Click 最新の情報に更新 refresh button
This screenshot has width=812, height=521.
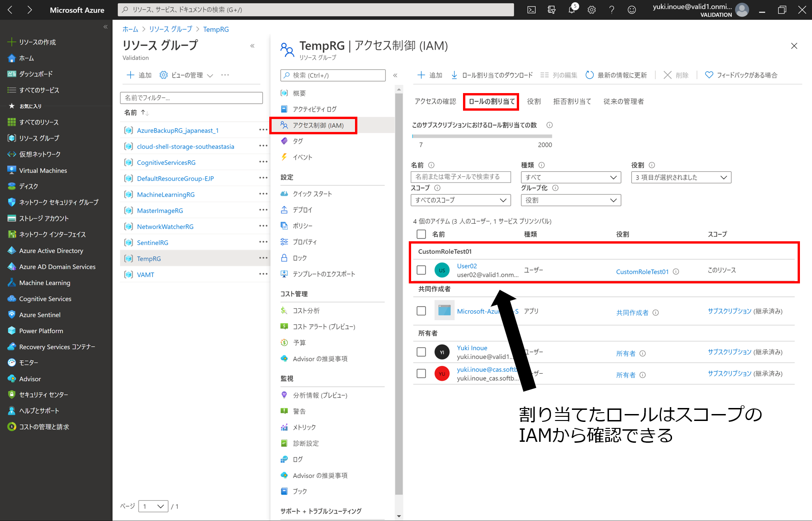point(616,75)
